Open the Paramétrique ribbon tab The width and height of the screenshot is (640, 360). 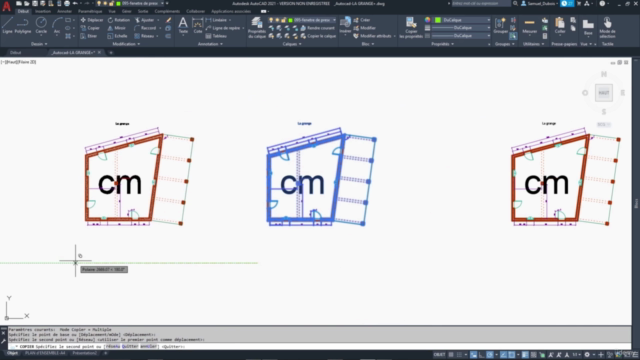90,11
